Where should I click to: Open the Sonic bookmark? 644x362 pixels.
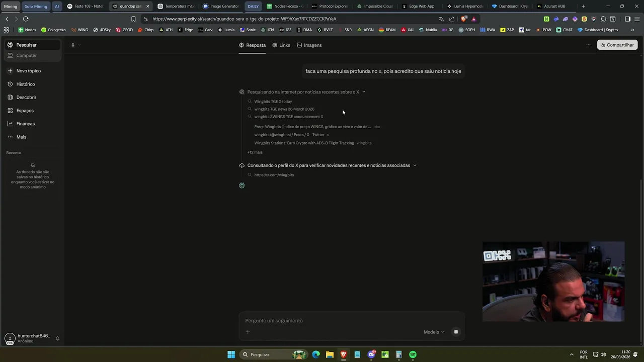(248, 30)
